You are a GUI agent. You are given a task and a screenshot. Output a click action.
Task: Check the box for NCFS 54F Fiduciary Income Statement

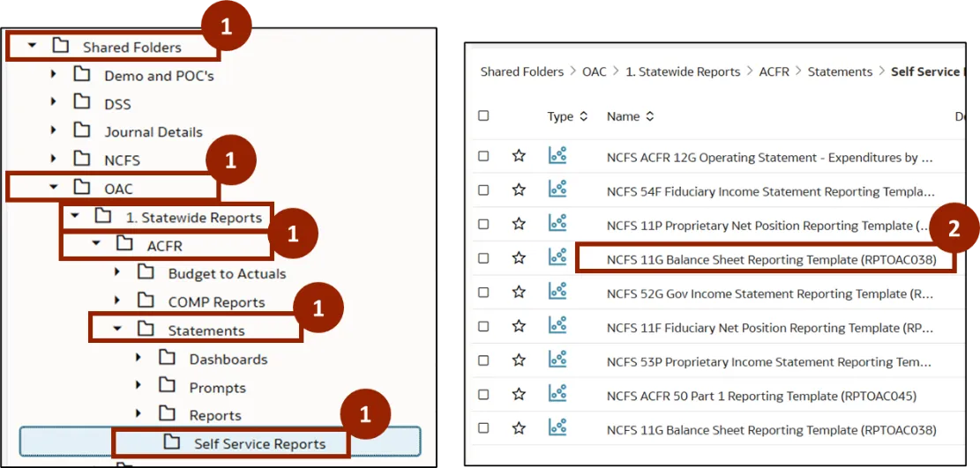pyautogui.click(x=483, y=190)
